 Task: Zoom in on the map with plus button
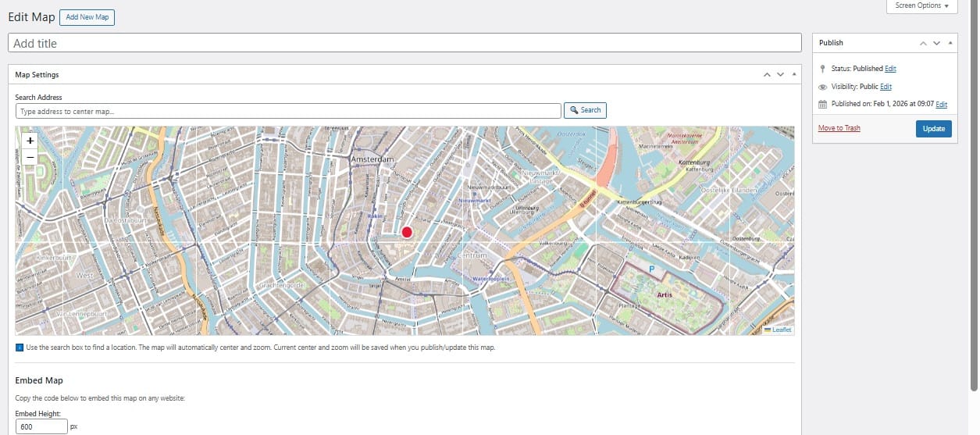tap(30, 141)
